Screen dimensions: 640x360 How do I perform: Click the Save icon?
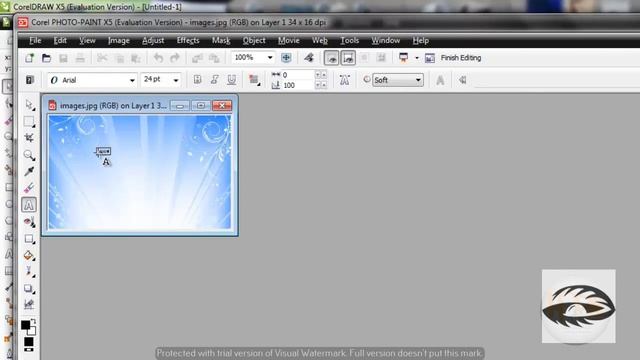pos(63,58)
